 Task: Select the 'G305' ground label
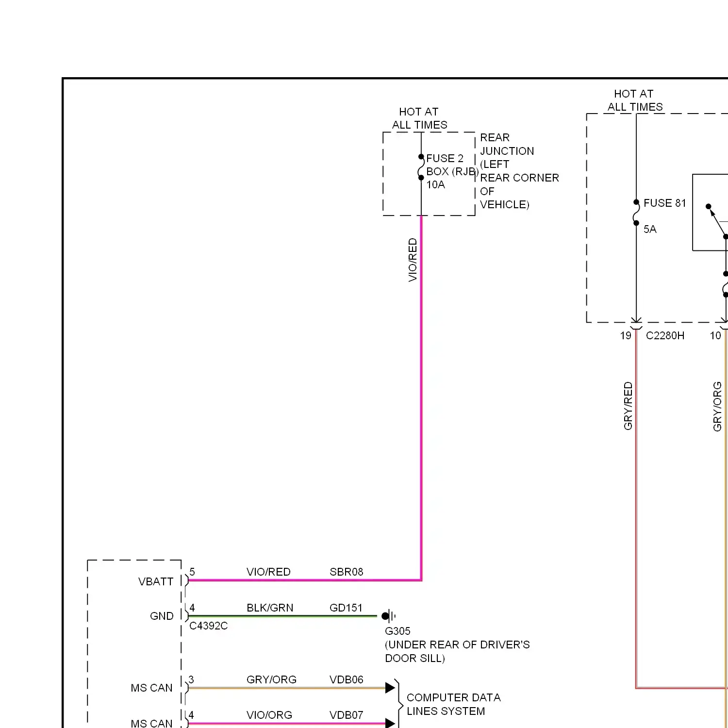coord(397,631)
